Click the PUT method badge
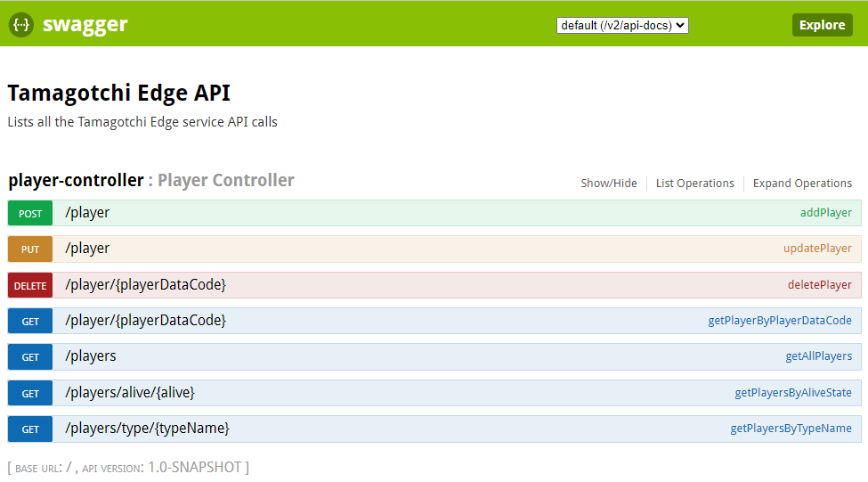868x482 pixels. pos(30,249)
